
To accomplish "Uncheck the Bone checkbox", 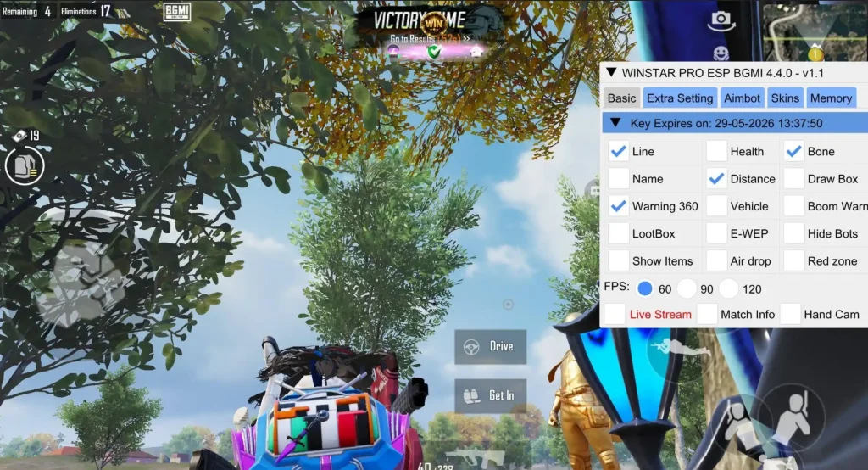I will [793, 151].
